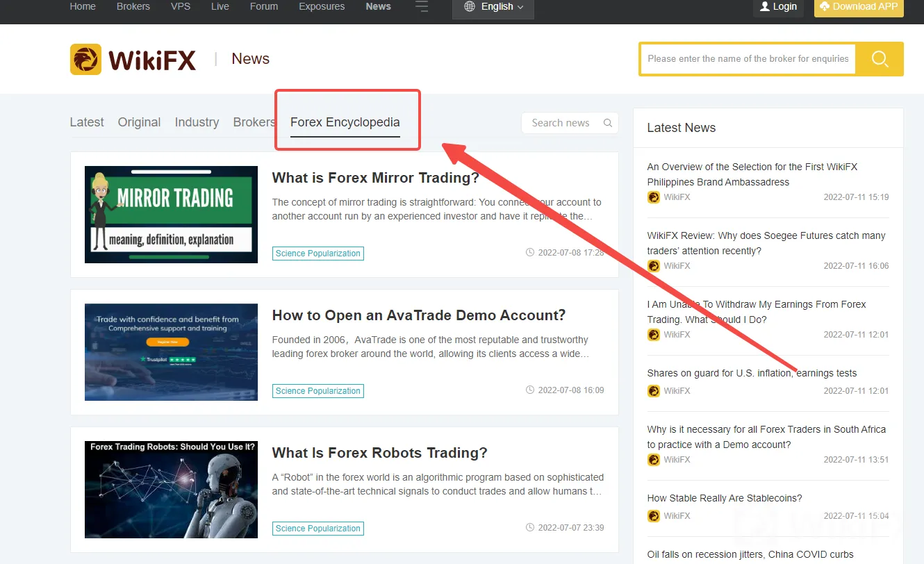
Task: Open South Africa Demo account news link
Action: (x=766, y=437)
